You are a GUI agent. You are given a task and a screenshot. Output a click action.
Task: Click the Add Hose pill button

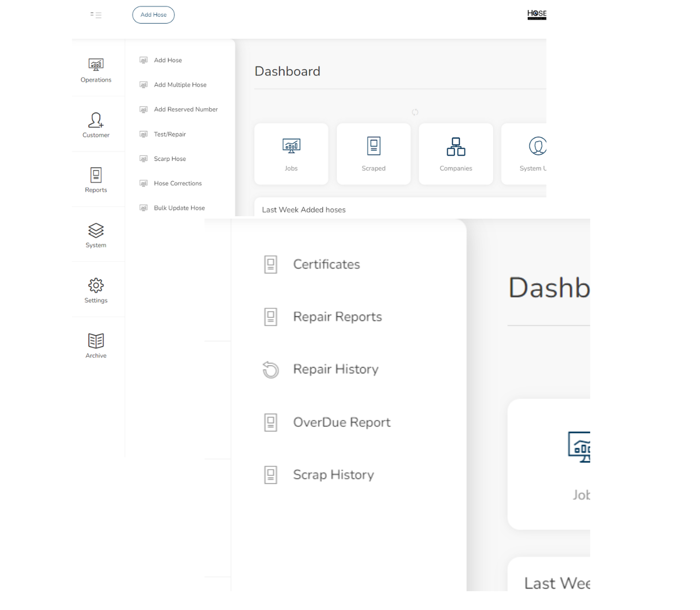153,15
